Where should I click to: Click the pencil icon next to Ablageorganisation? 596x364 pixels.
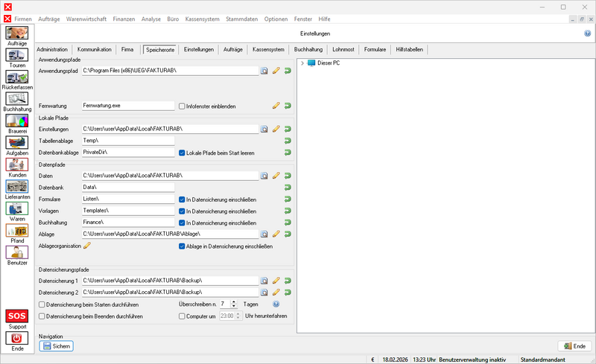coord(87,245)
